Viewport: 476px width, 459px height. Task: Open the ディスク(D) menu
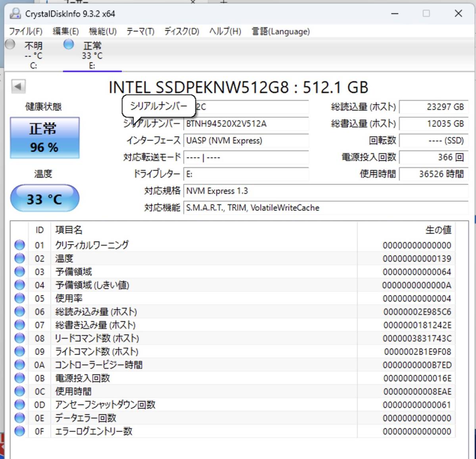point(182,31)
